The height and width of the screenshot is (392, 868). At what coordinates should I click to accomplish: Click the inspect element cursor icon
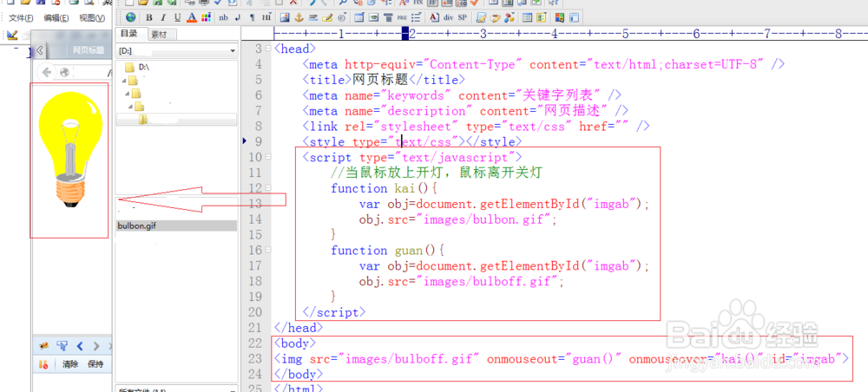(x=62, y=346)
